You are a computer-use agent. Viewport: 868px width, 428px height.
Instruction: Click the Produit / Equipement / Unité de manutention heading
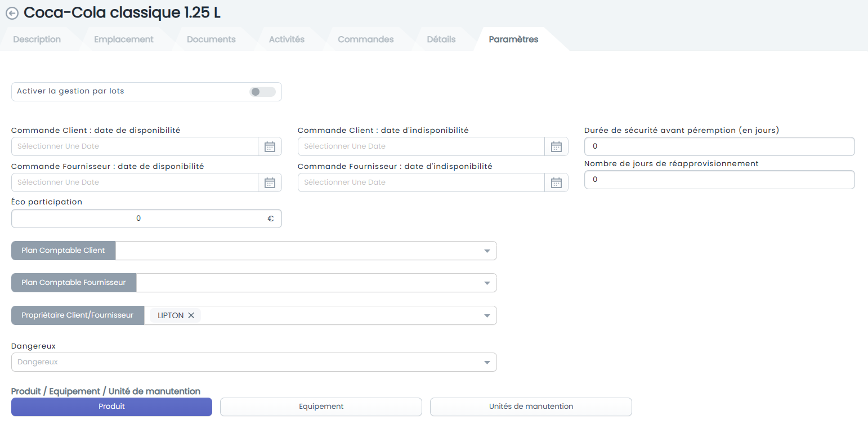coord(106,391)
